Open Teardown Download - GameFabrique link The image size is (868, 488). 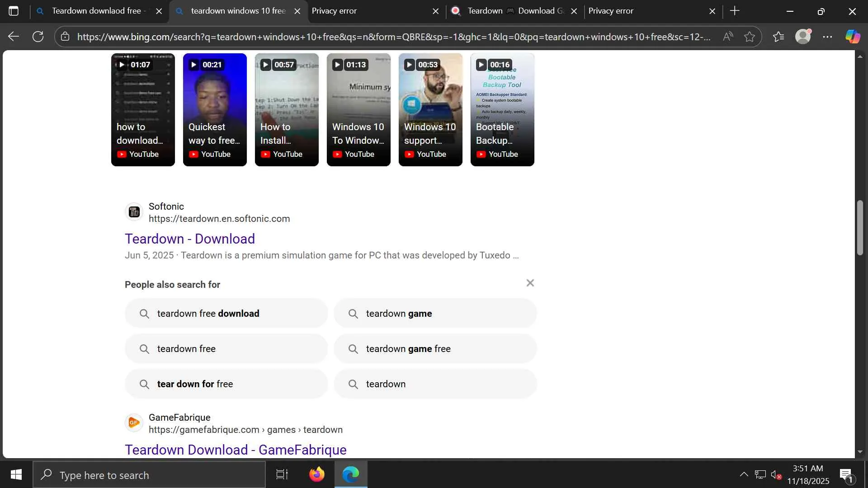(236, 450)
